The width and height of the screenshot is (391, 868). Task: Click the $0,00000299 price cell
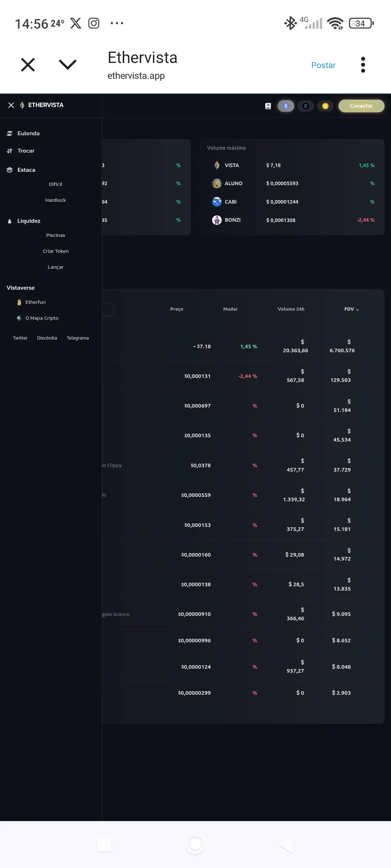pos(194,693)
